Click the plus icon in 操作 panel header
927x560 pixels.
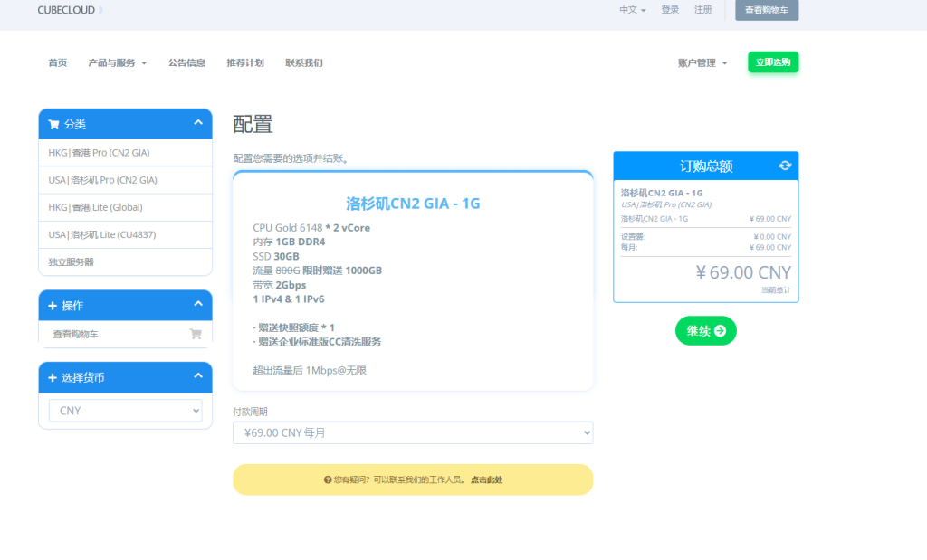click(x=53, y=306)
